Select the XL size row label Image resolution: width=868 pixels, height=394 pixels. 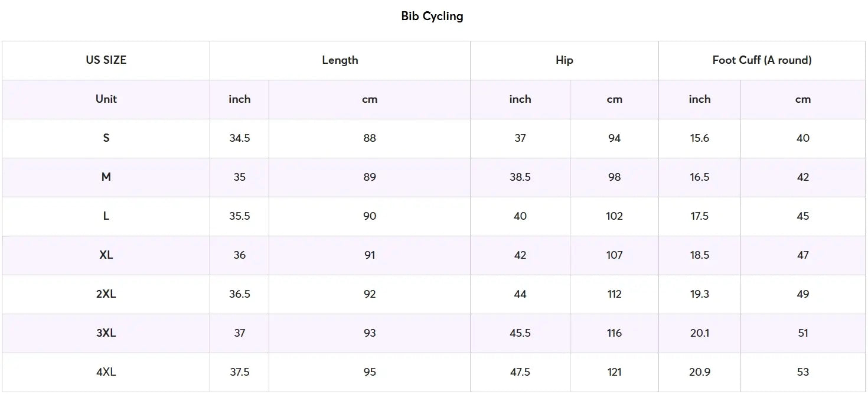(x=106, y=255)
